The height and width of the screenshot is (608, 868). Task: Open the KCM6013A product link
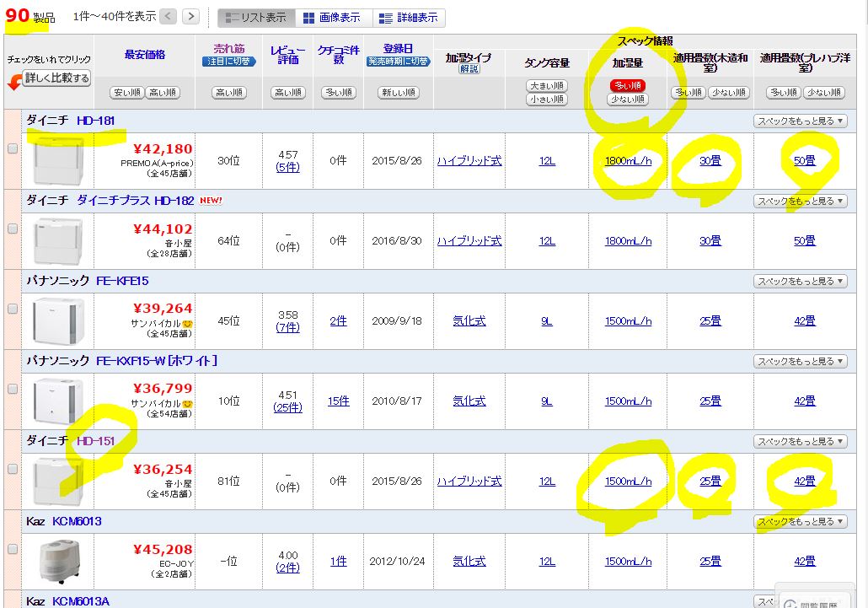click(81, 601)
